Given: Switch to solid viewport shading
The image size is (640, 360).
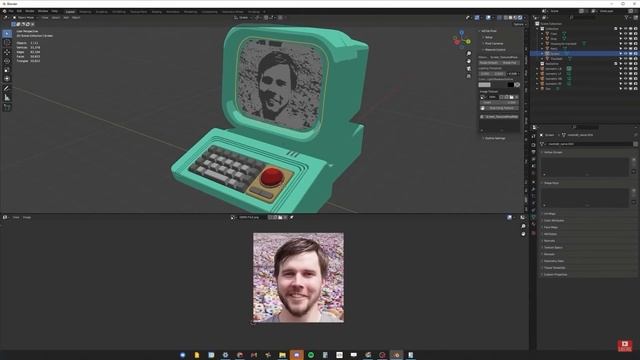Looking at the screenshot, I should pyautogui.click(x=511, y=18).
